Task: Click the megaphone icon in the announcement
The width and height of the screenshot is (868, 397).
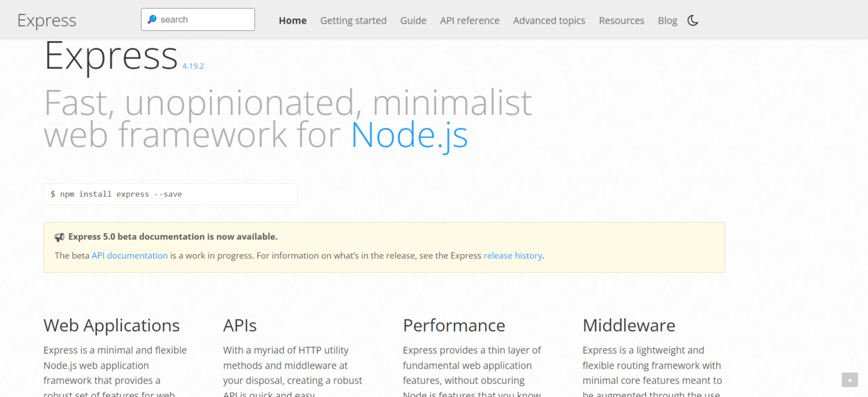Action: [x=59, y=237]
